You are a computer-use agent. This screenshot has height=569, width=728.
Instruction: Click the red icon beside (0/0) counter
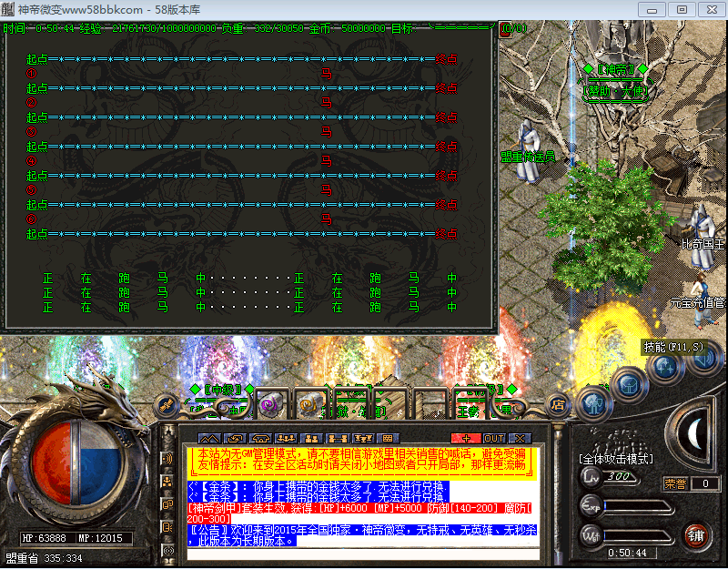506,29
